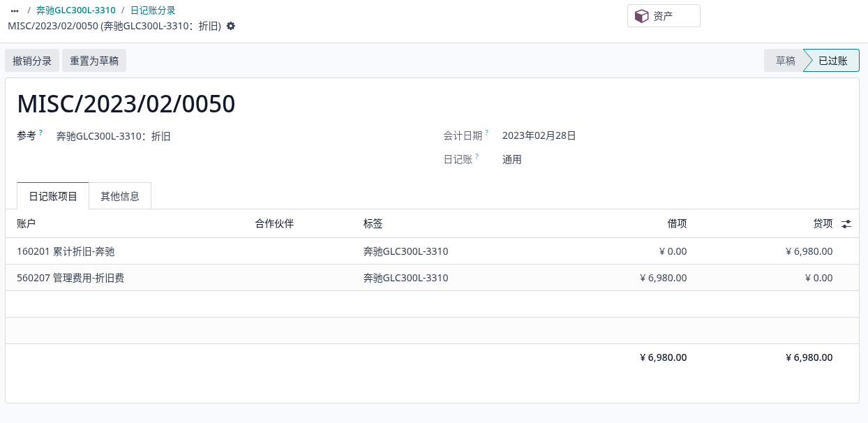Image resolution: width=868 pixels, height=423 pixels.
Task: Select the 草稿 status stage
Action: click(x=785, y=61)
